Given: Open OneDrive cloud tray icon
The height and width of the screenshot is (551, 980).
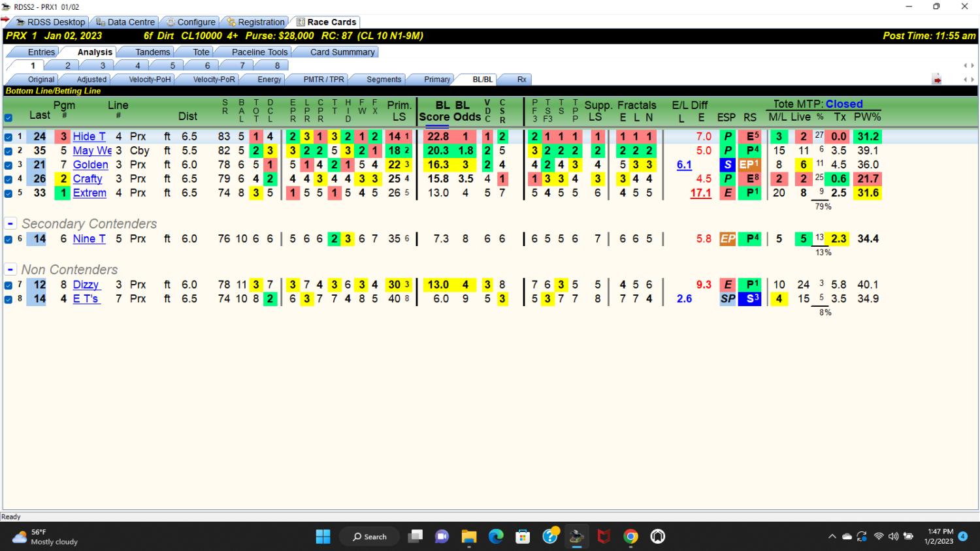Looking at the screenshot, I should click(847, 537).
